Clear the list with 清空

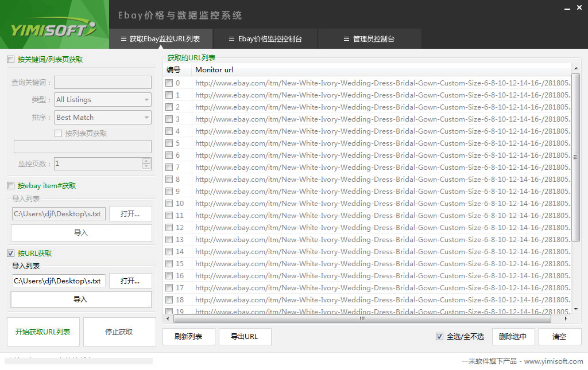click(x=560, y=337)
